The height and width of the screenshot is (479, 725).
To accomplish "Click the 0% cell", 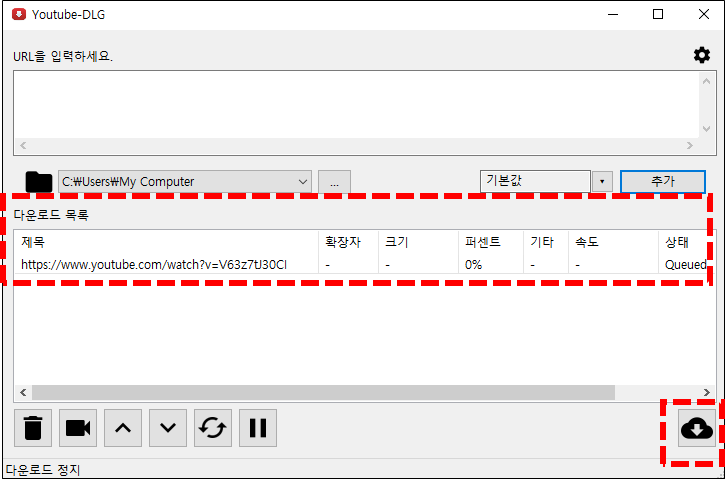I will [x=473, y=265].
